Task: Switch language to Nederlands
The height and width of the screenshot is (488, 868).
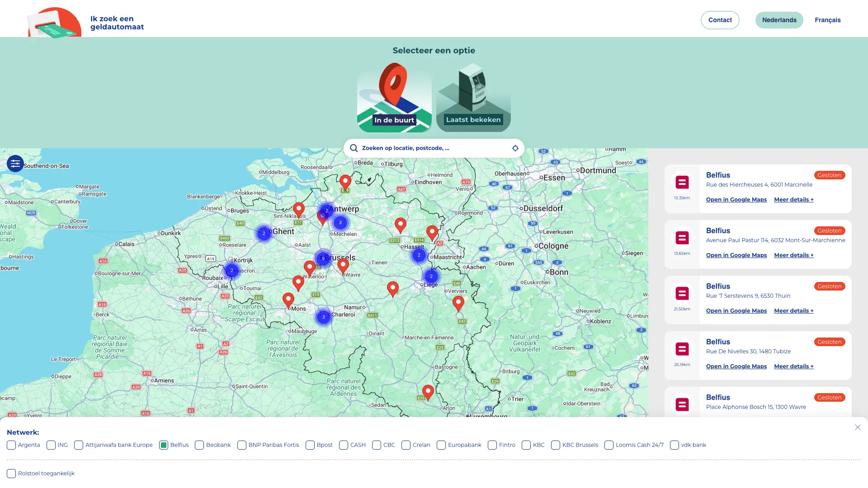Action: [779, 20]
